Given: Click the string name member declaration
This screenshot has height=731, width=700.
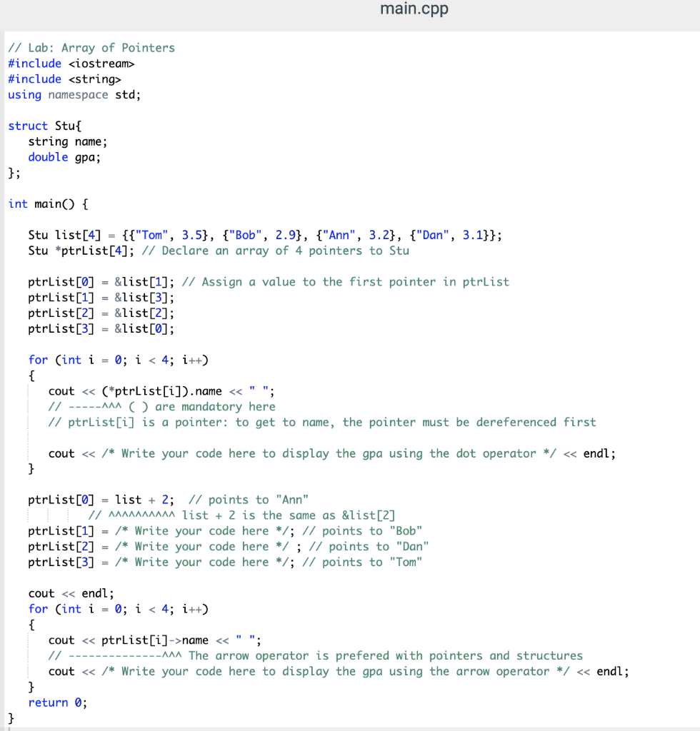Looking at the screenshot, I should coord(67,141).
